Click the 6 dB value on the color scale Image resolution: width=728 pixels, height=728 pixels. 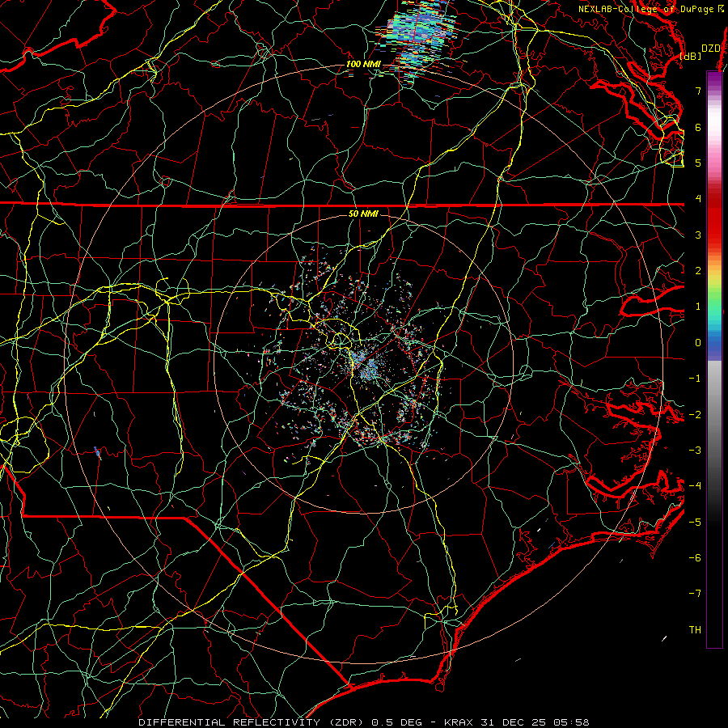click(x=698, y=127)
